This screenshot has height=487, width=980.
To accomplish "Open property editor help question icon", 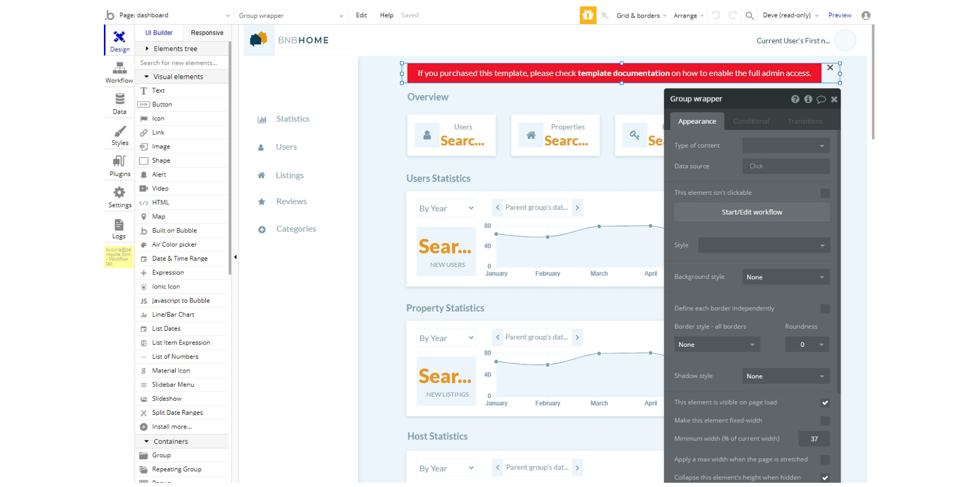I will [795, 99].
